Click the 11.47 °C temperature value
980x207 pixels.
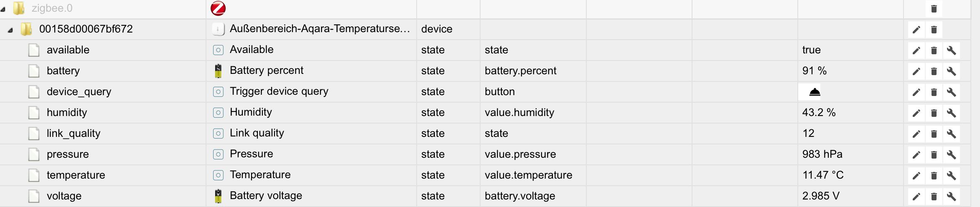click(822, 175)
